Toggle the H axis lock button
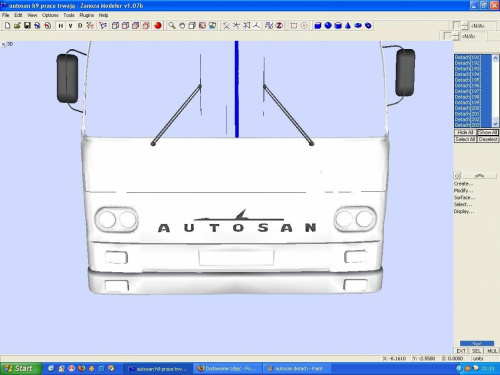Viewport: 500px width, 375px height. tap(61, 26)
